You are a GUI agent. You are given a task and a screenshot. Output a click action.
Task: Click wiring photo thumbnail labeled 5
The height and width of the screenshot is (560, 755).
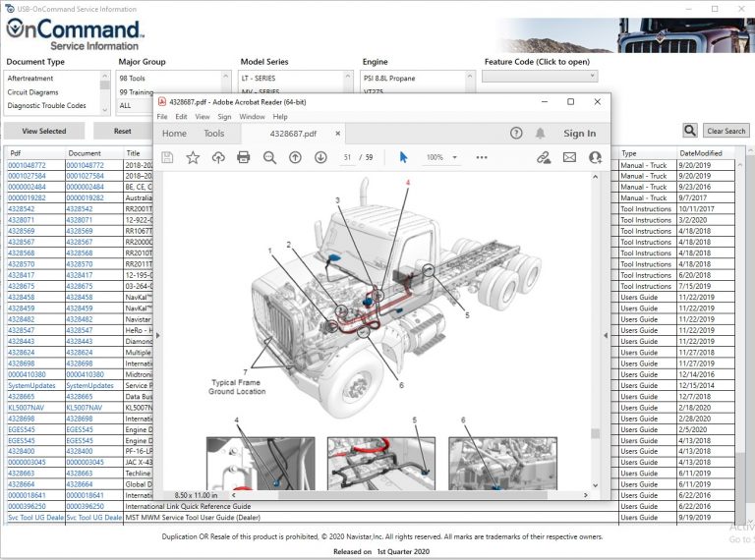pos(381,464)
